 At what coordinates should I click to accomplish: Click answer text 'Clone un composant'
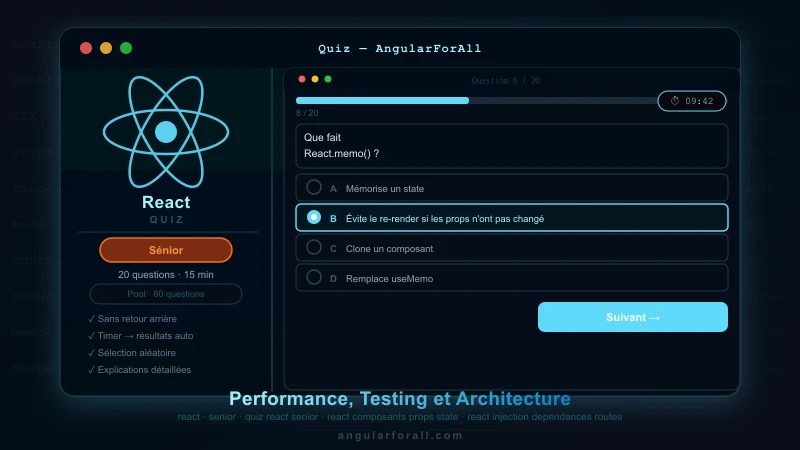(389, 249)
